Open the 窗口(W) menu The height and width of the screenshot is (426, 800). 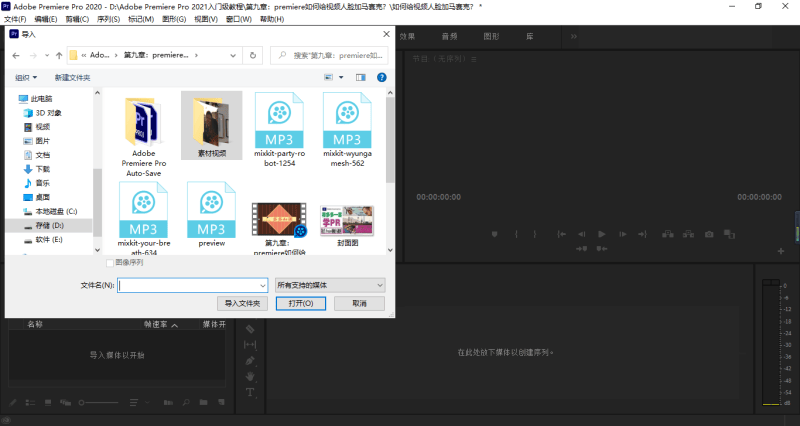[x=239, y=19]
